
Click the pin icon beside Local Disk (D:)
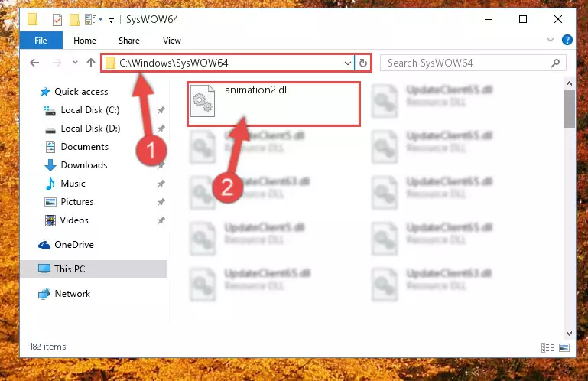pyautogui.click(x=161, y=129)
